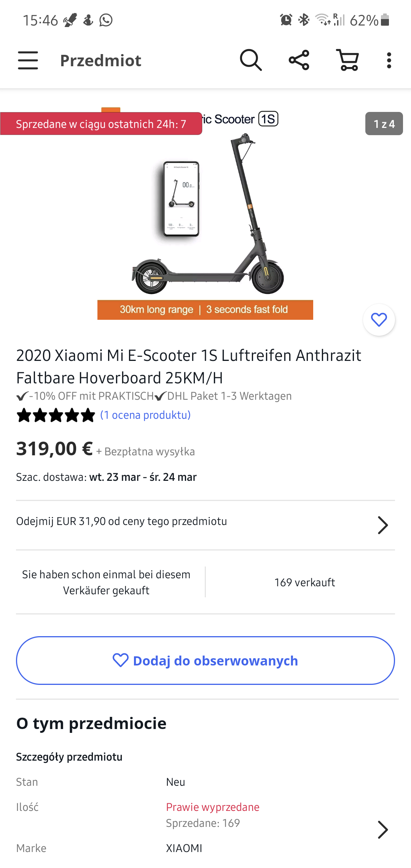Open the shopping cart
The height and width of the screenshot is (868, 411).
point(348,60)
